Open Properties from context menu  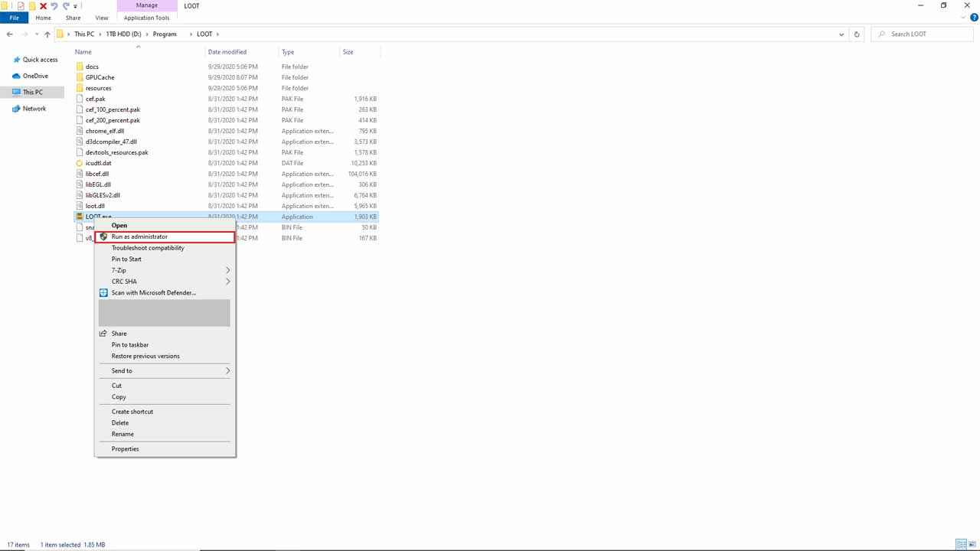(x=126, y=449)
